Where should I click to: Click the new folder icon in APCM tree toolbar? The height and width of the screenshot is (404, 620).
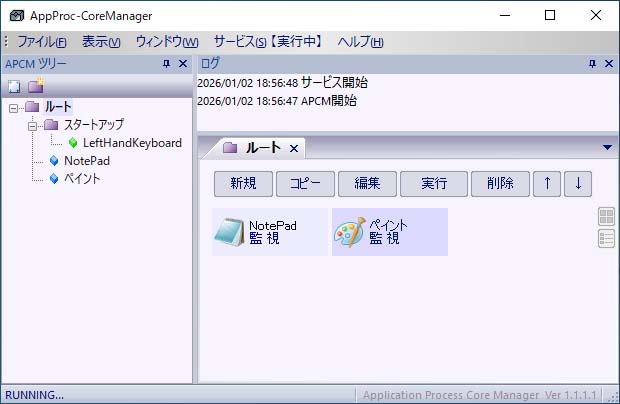(x=35, y=87)
